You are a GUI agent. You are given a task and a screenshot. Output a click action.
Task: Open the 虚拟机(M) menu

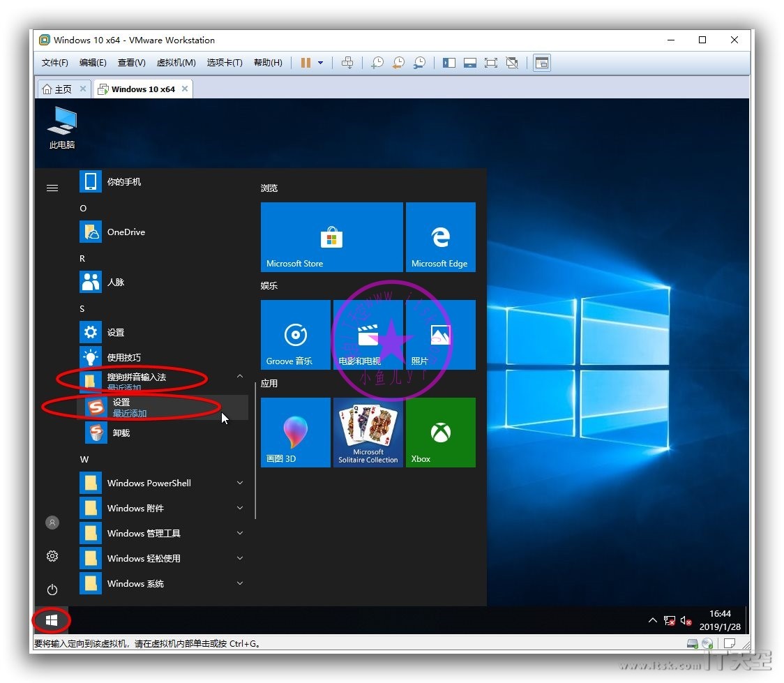click(176, 63)
